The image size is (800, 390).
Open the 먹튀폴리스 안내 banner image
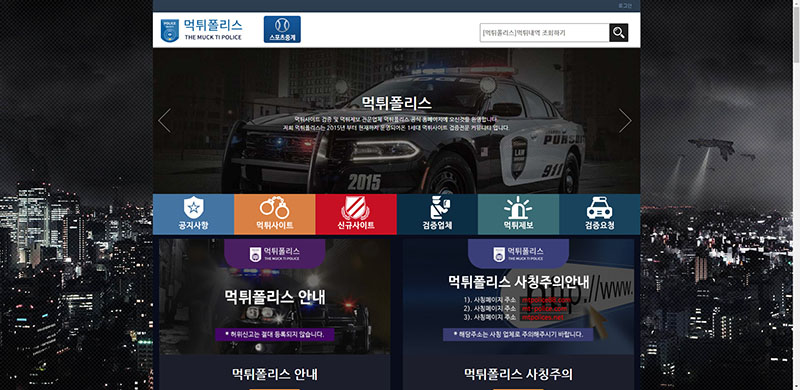[274, 297]
